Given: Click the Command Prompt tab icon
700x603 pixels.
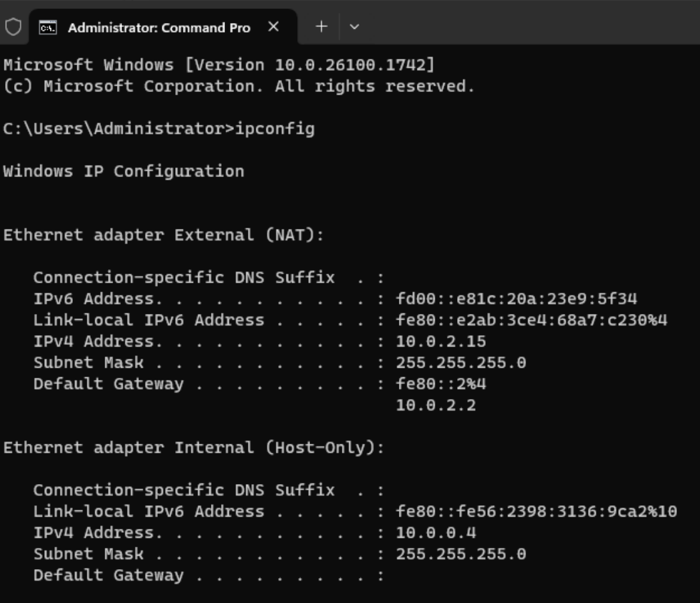Looking at the screenshot, I should tap(47, 27).
